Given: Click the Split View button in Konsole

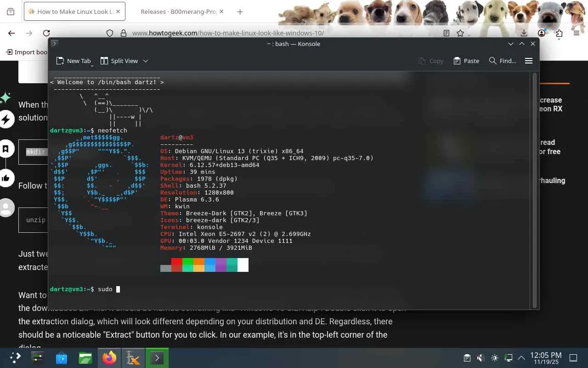Looking at the screenshot, I should pyautogui.click(x=119, y=61).
